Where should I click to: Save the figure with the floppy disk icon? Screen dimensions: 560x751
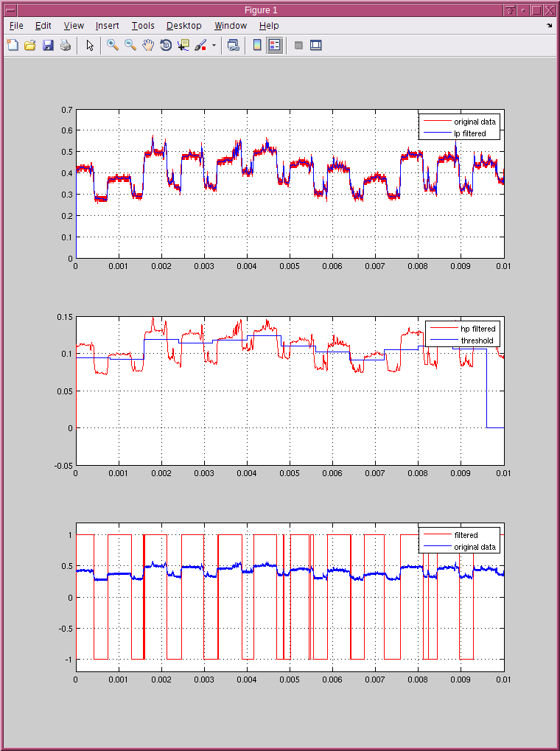click(x=48, y=46)
